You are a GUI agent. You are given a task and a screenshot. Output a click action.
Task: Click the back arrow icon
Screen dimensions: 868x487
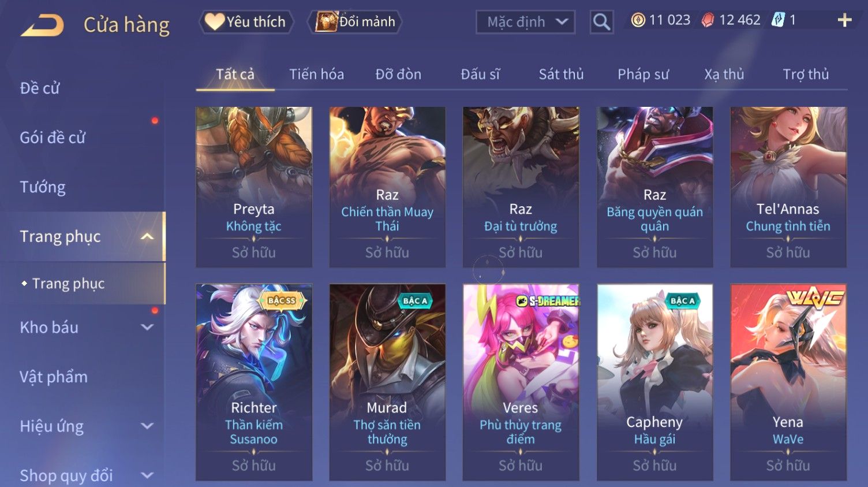tap(42, 25)
